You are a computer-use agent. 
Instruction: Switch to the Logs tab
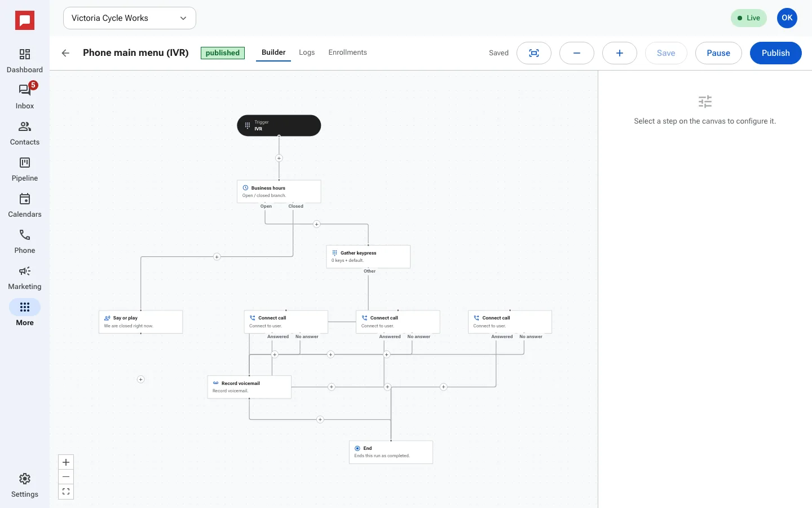(307, 52)
